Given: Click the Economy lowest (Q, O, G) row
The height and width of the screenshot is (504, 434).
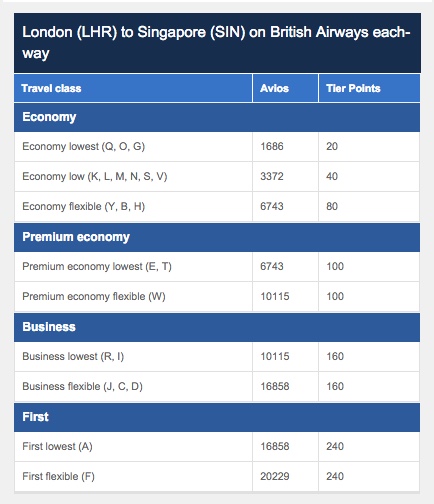Looking at the screenshot, I should click(217, 147).
